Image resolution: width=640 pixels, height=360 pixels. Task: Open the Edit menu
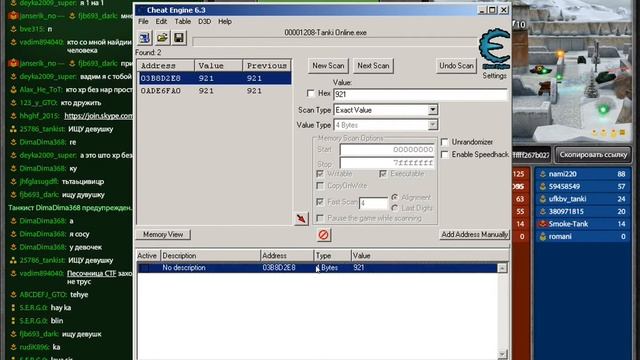coord(161,22)
